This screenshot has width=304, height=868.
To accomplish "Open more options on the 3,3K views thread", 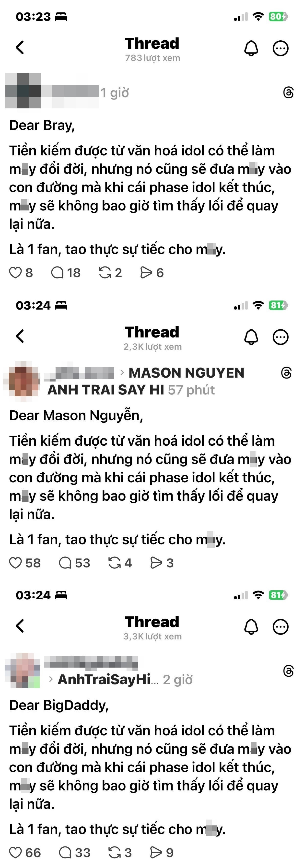I will [x=281, y=627].
